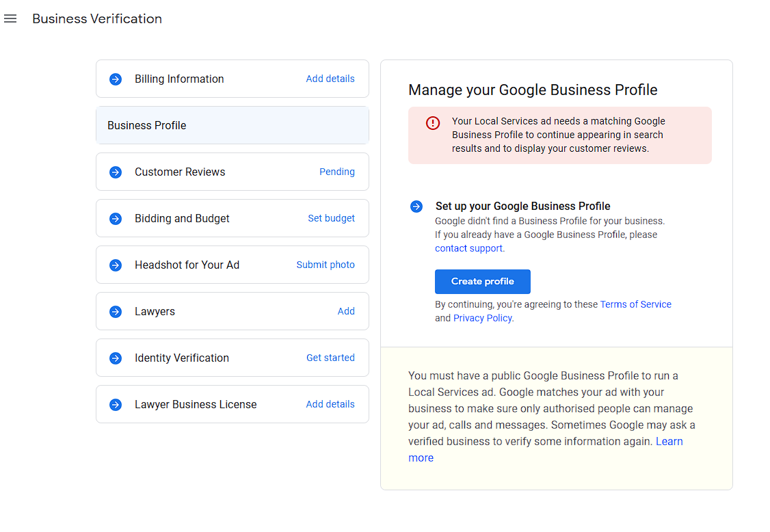The image size is (770, 532).
Task: Open the contact support link
Action: (468, 248)
